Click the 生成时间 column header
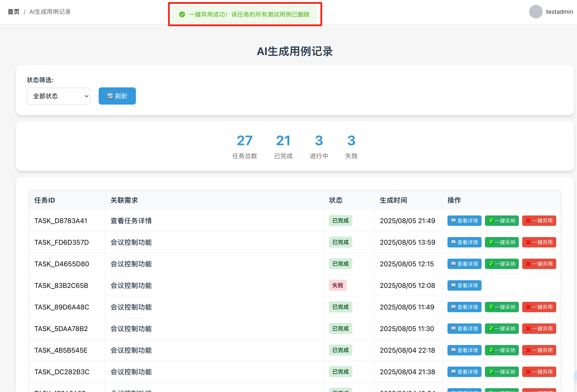The height and width of the screenshot is (392, 577). click(x=393, y=200)
